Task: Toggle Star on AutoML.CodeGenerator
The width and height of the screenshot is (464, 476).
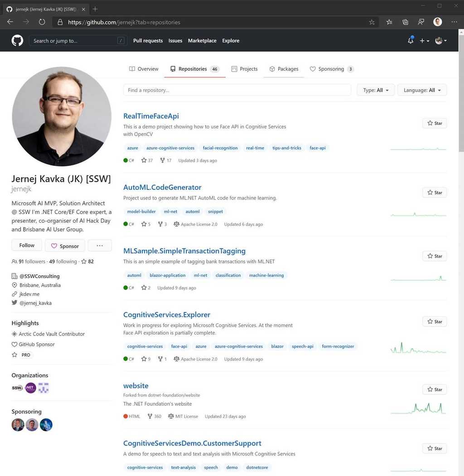Action: click(434, 192)
